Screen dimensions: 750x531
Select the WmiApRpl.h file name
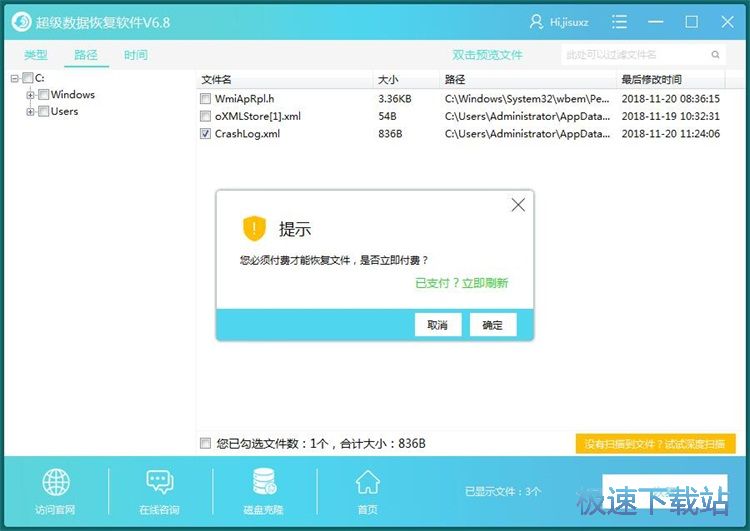pyautogui.click(x=244, y=99)
